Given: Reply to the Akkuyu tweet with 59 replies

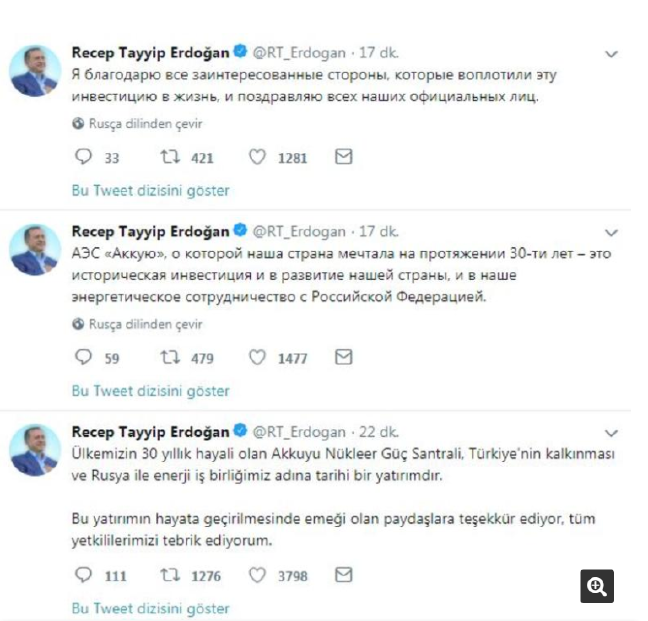Looking at the screenshot, I should tap(83, 357).
